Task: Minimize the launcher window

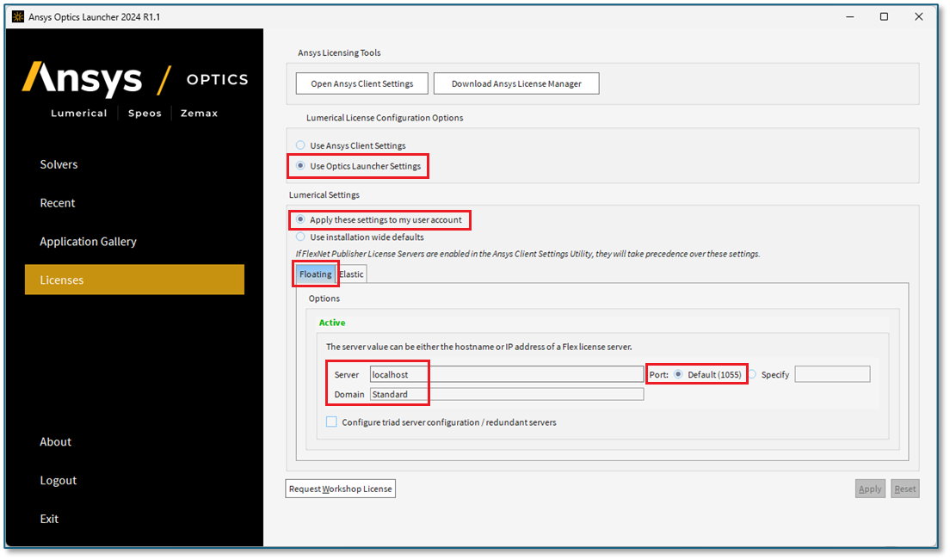Action: (850, 17)
